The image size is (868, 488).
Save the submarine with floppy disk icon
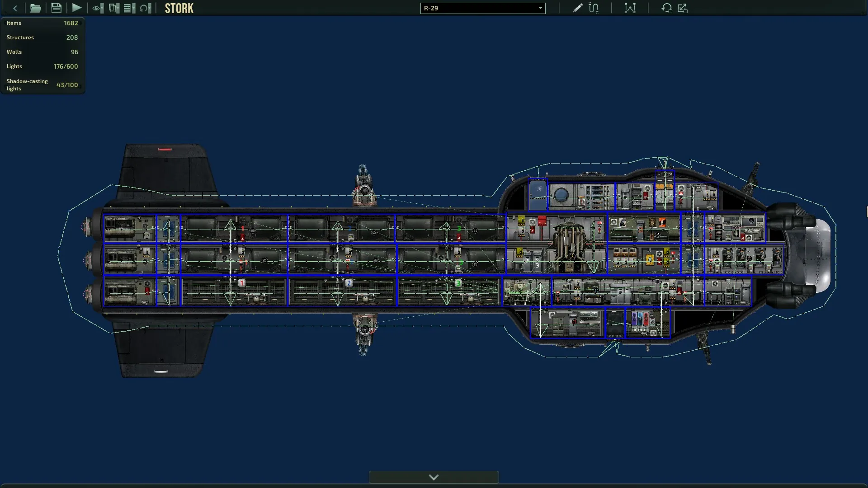56,8
